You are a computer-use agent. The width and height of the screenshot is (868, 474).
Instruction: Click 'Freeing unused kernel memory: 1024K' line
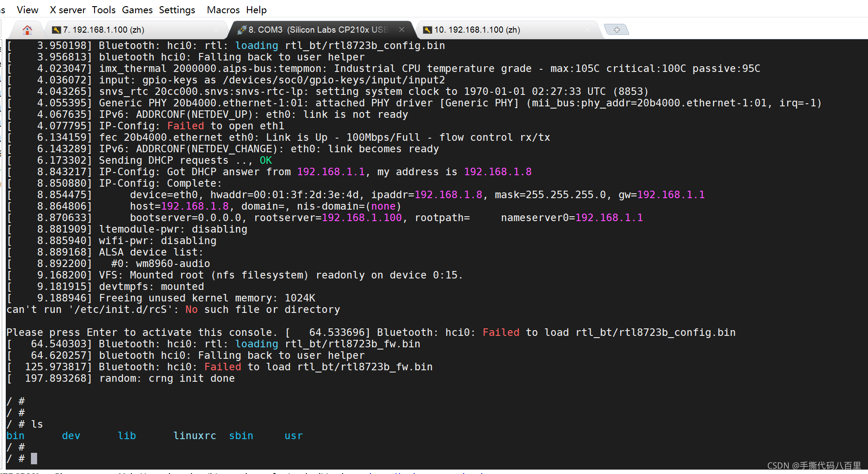pyautogui.click(x=207, y=298)
